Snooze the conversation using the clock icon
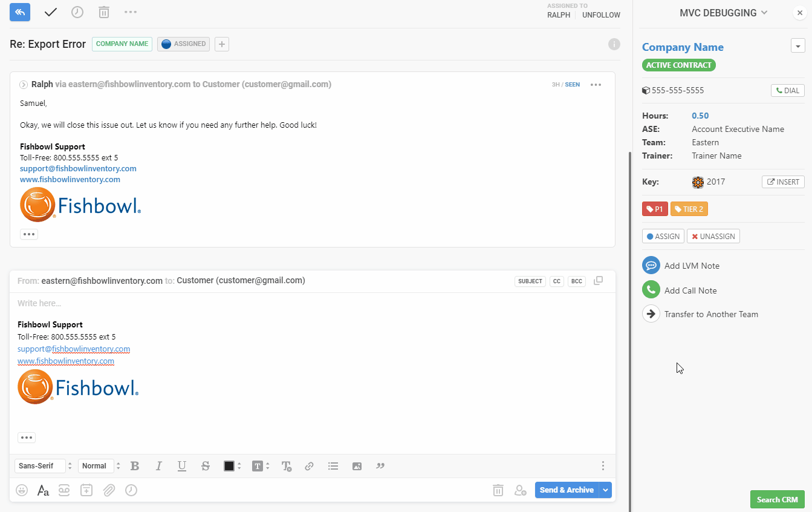Image resolution: width=812 pixels, height=512 pixels. click(77, 11)
